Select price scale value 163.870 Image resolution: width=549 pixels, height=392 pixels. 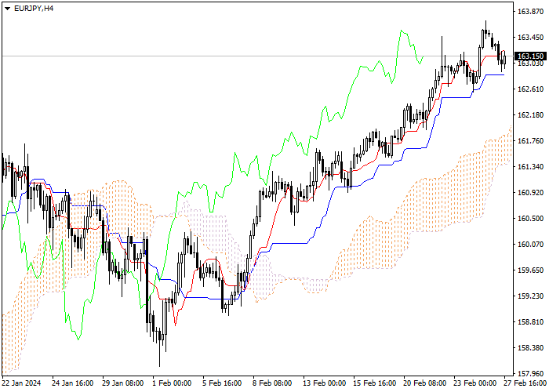pos(530,12)
